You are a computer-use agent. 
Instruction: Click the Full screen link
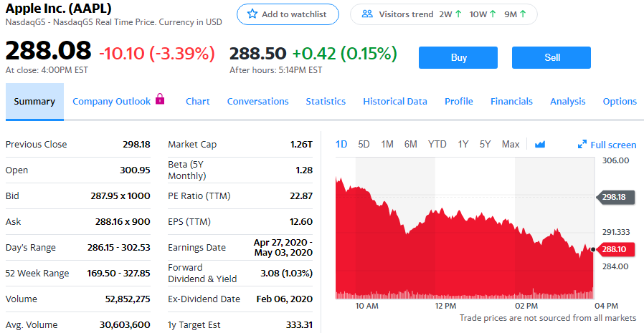pyautogui.click(x=613, y=145)
